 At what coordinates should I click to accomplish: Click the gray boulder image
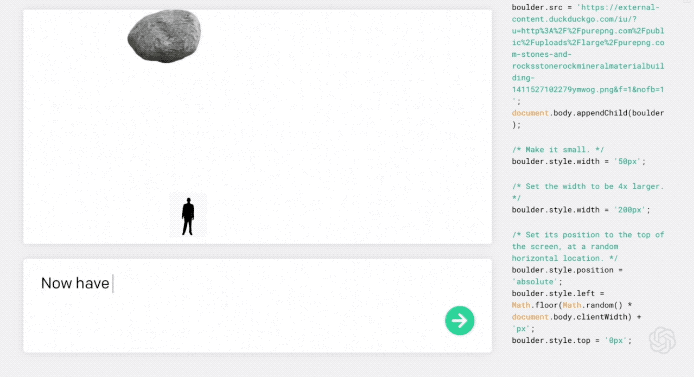click(x=164, y=36)
